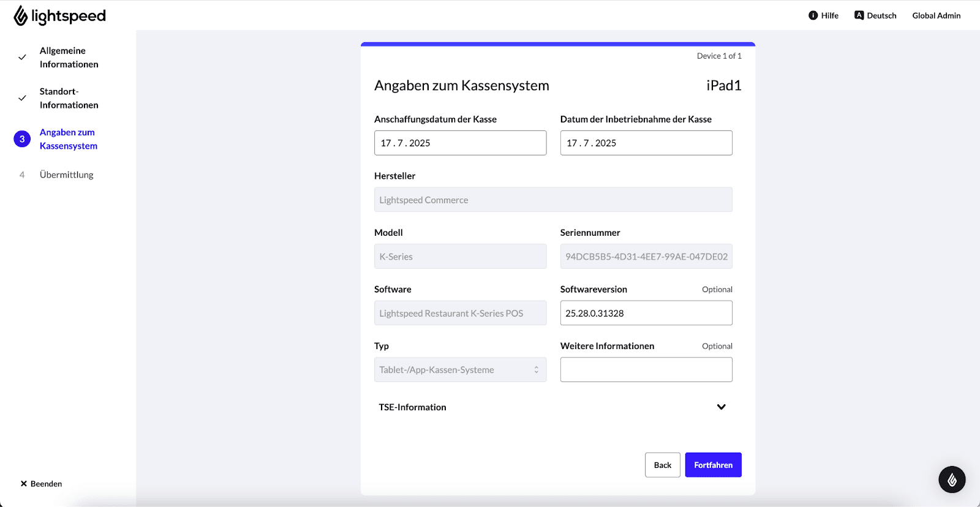The image size is (980, 507).
Task: Expand the TSE-Information chevron
Action: click(x=721, y=407)
